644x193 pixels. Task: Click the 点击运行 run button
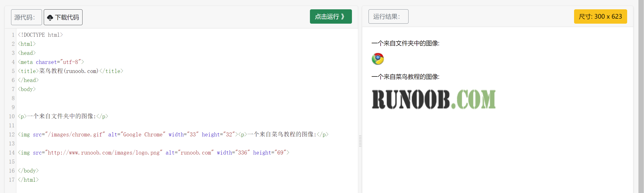tap(331, 17)
